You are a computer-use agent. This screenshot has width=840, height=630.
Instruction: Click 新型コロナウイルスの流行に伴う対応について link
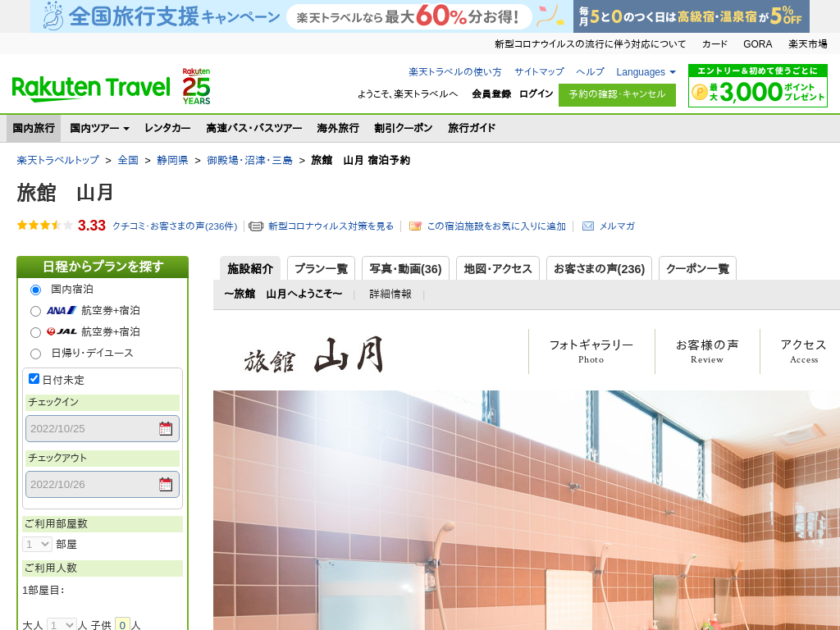[x=590, y=44]
